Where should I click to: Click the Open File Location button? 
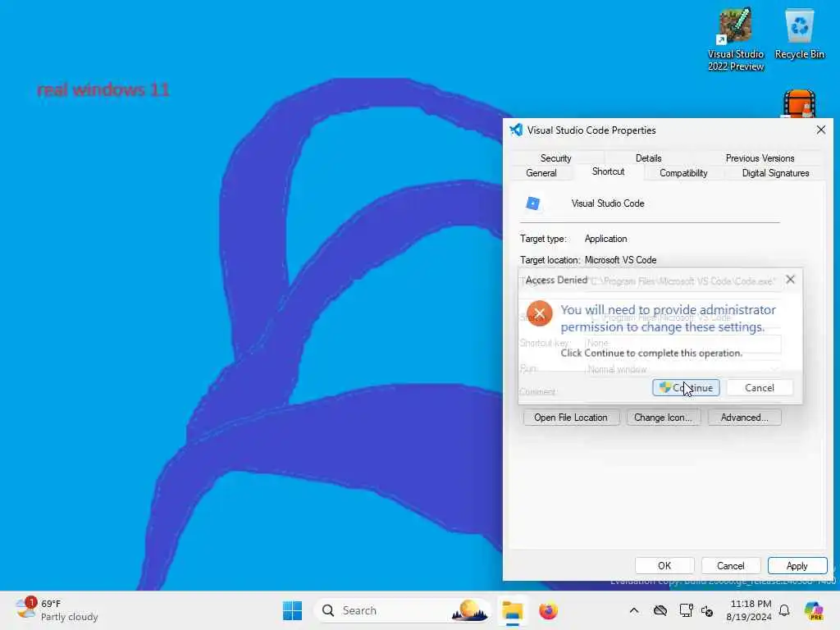click(571, 418)
